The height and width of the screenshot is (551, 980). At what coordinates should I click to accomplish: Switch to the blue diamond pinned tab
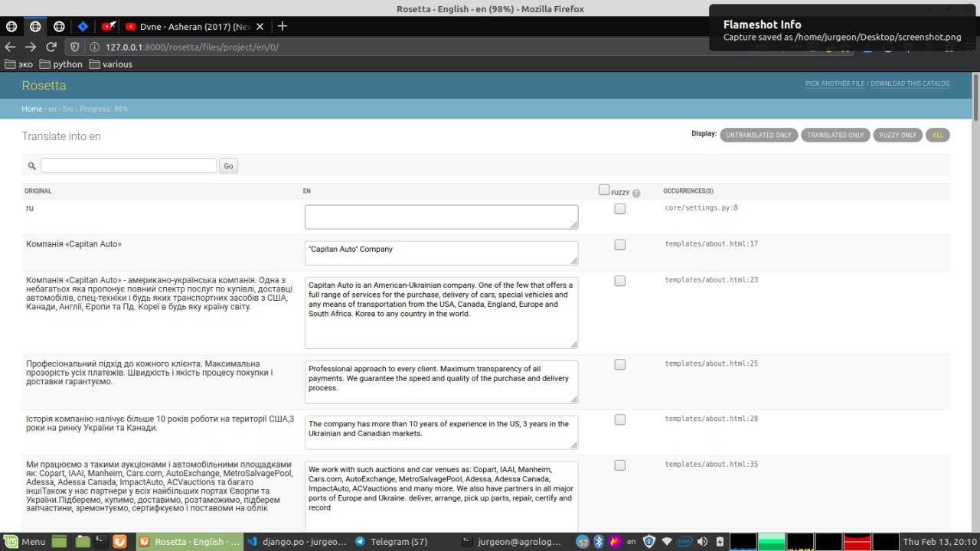[x=83, y=26]
